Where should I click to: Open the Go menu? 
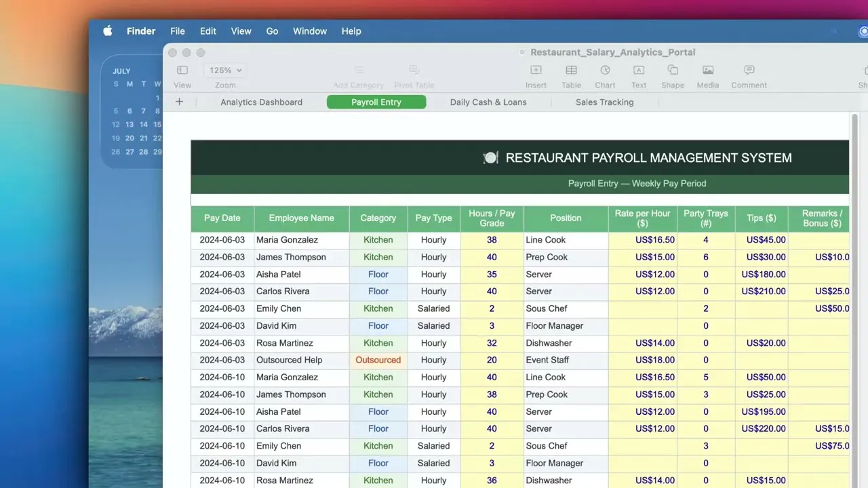[272, 31]
